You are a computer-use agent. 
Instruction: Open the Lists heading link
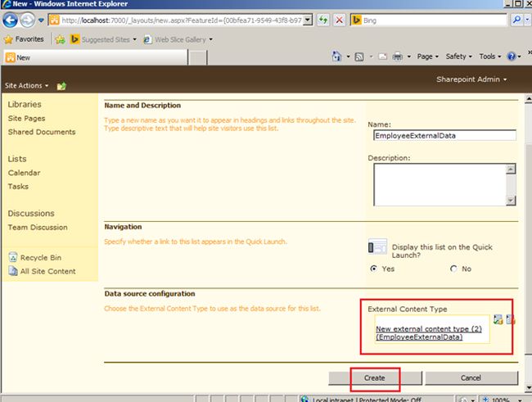coord(17,159)
